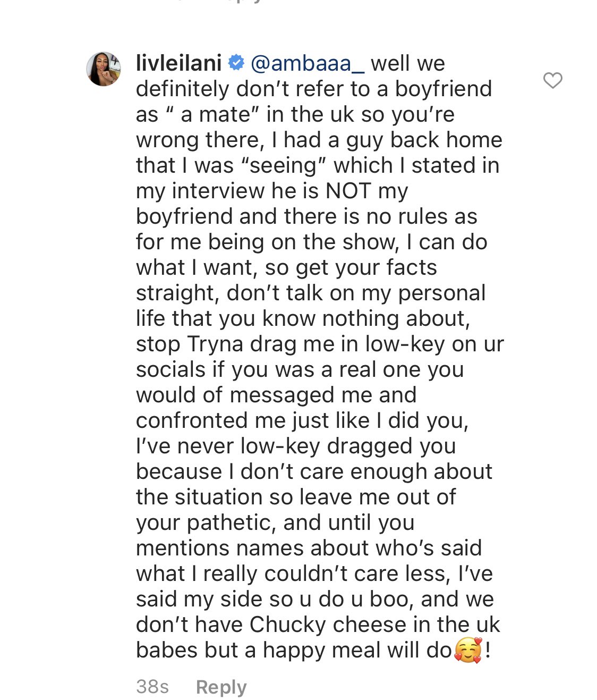
Task: Tap the smiling hearts emoji
Action: pos(468,650)
